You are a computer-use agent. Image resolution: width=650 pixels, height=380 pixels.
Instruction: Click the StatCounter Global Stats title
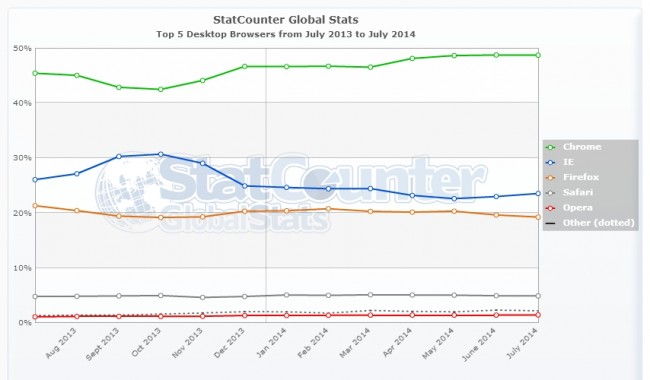[x=286, y=20]
